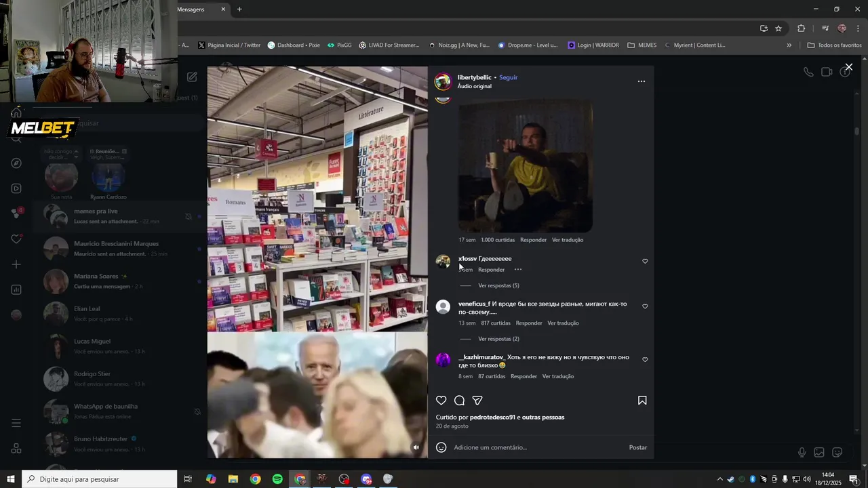Expand 'Ver respostas (5)' replies
Image resolution: width=868 pixels, height=488 pixels.
coord(498,285)
